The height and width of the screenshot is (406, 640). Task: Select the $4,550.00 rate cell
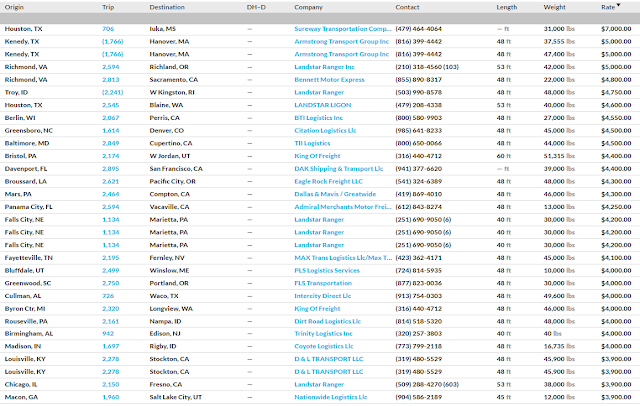(x=616, y=118)
